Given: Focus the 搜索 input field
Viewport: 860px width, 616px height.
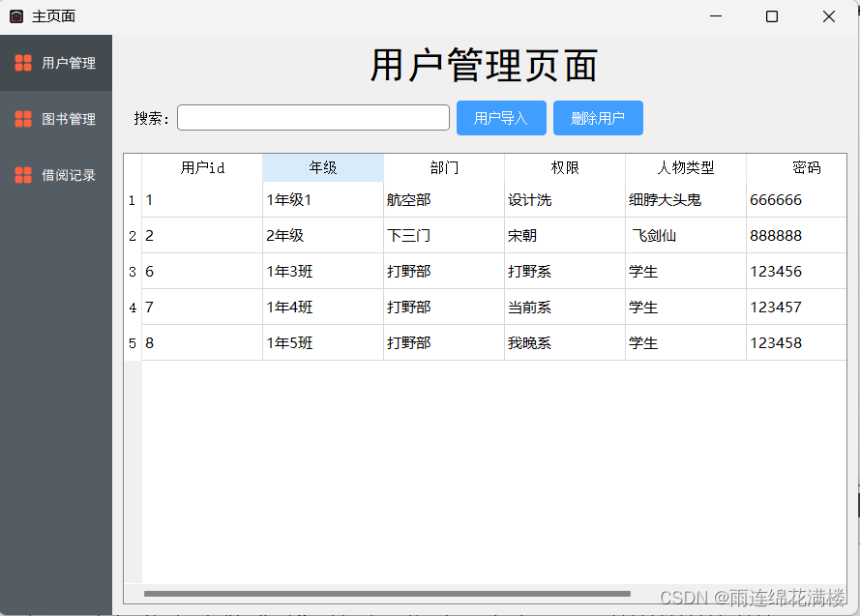Looking at the screenshot, I should click(313, 118).
